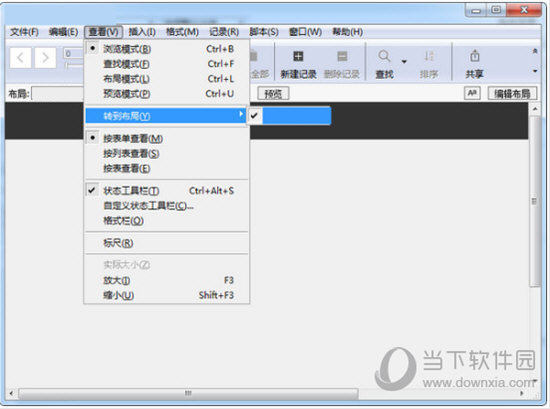Toggle 格式栏(O) formatting bar
Screen dimensions: 550x409
pyautogui.click(x=167, y=221)
